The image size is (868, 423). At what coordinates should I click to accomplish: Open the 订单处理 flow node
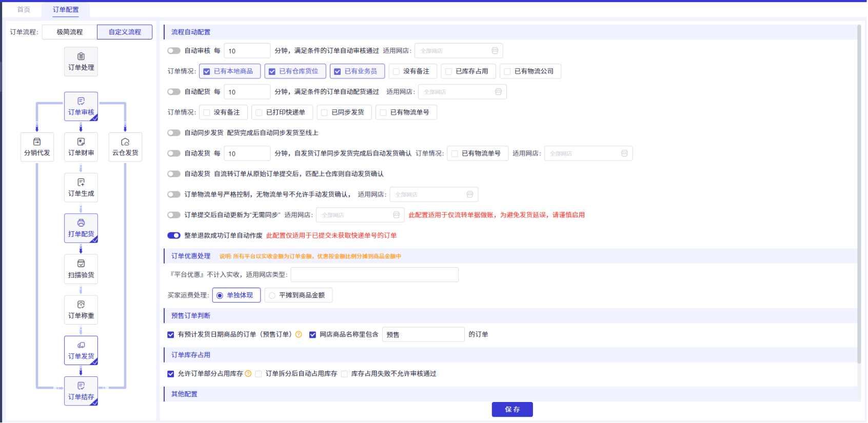click(x=81, y=62)
